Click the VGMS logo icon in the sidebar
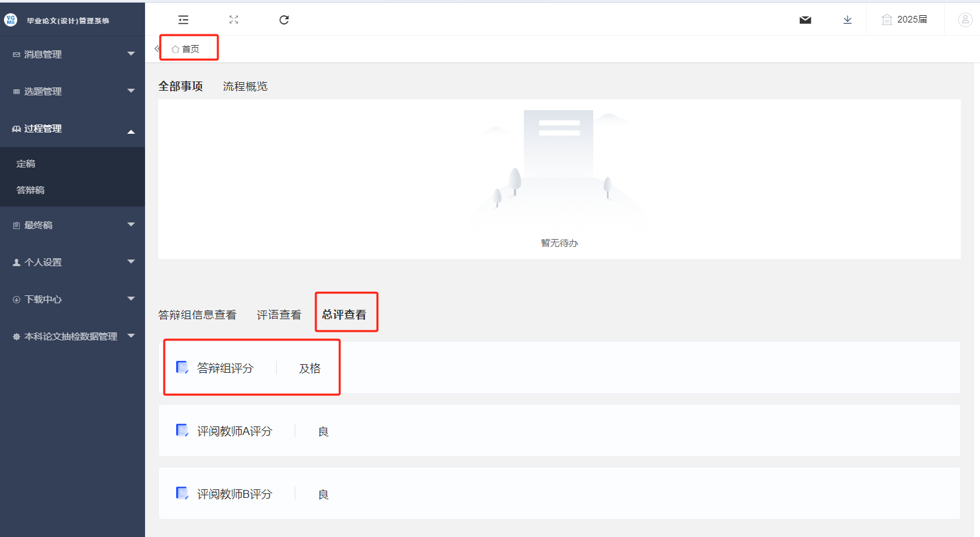 point(11,20)
